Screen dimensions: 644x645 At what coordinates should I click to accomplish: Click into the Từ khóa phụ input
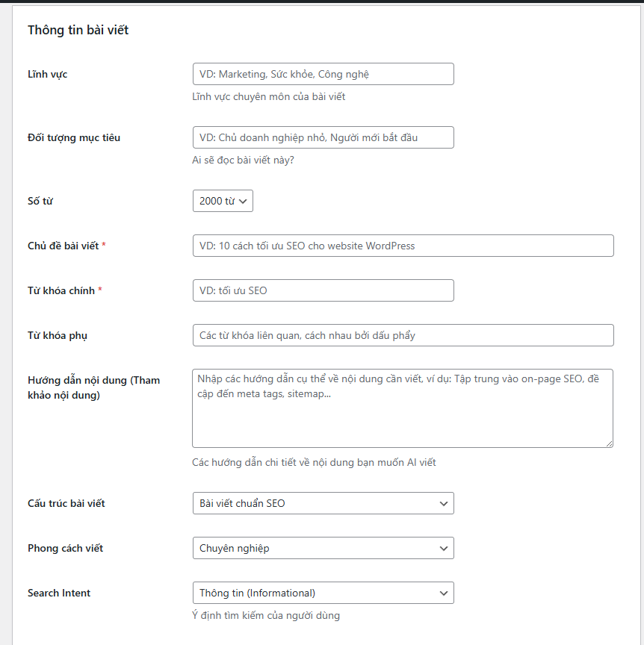click(403, 335)
